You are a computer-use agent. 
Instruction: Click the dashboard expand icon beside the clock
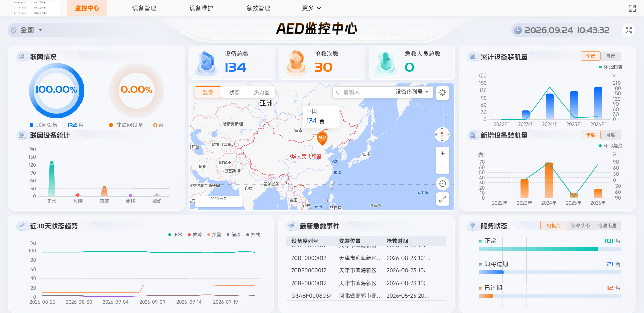coord(629,30)
